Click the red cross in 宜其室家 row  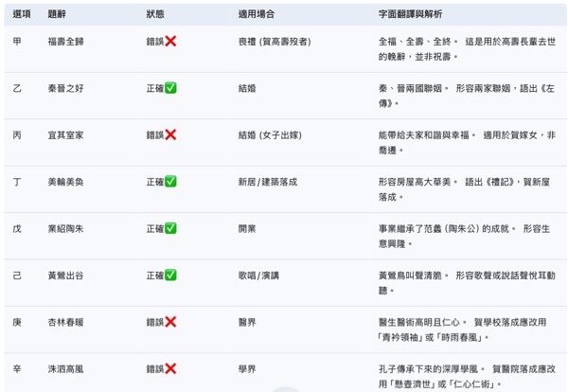coord(170,134)
